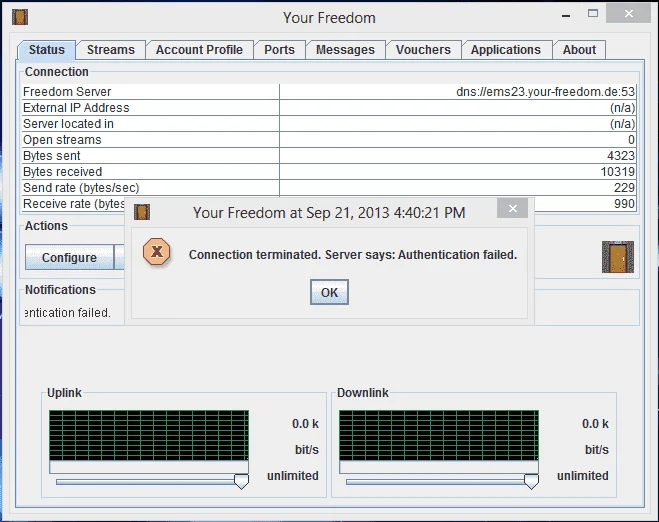The height and width of the screenshot is (522, 659).
Task: Click the Bytes sent value 4323
Action: [x=621, y=156]
